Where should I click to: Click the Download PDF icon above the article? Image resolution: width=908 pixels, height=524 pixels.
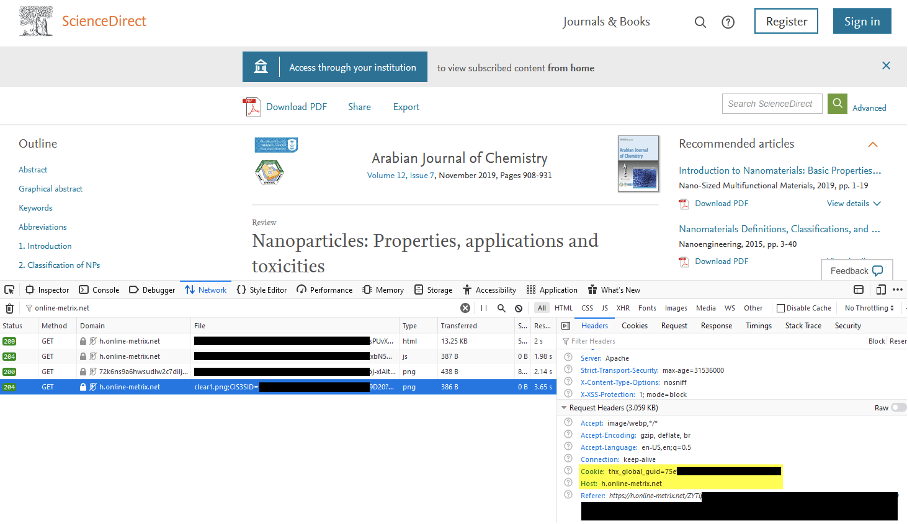pos(252,107)
